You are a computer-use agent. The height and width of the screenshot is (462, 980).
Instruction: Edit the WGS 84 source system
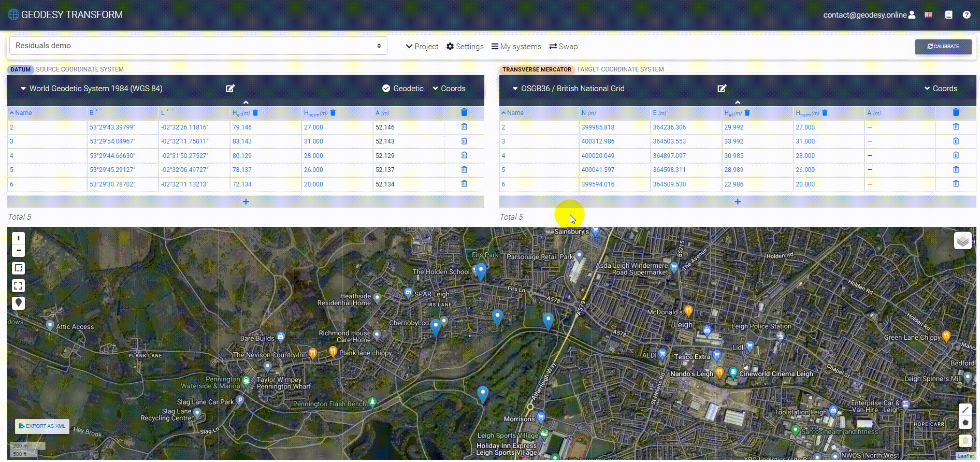coord(230,89)
